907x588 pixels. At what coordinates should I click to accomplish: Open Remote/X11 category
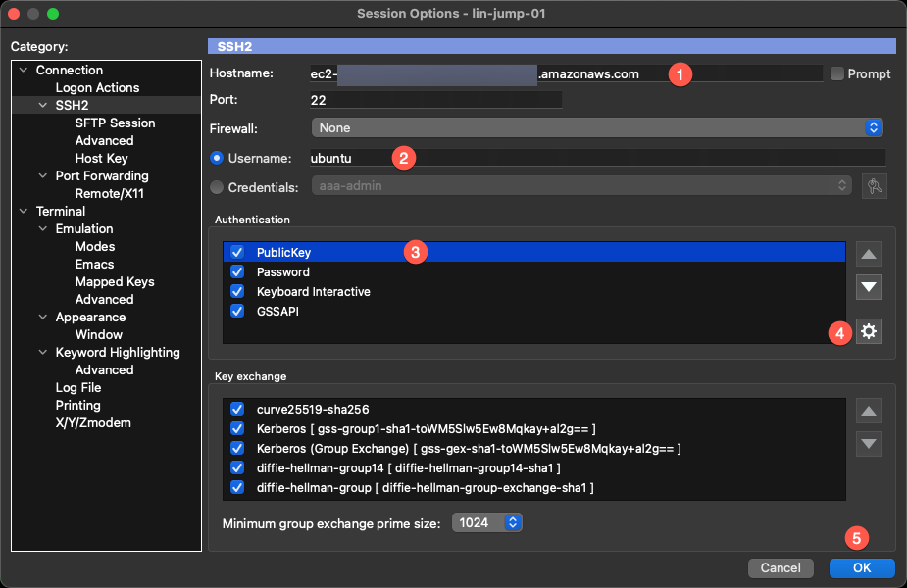(x=109, y=194)
